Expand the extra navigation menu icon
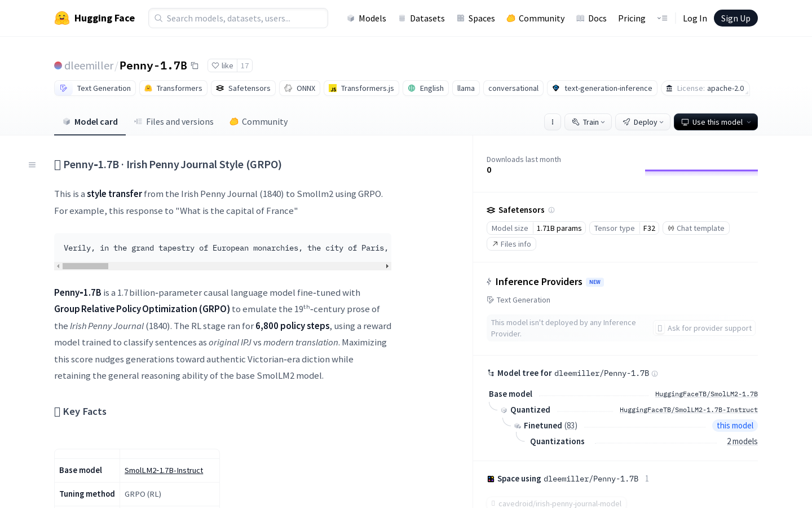Image resolution: width=812 pixels, height=508 pixels. tap(662, 18)
